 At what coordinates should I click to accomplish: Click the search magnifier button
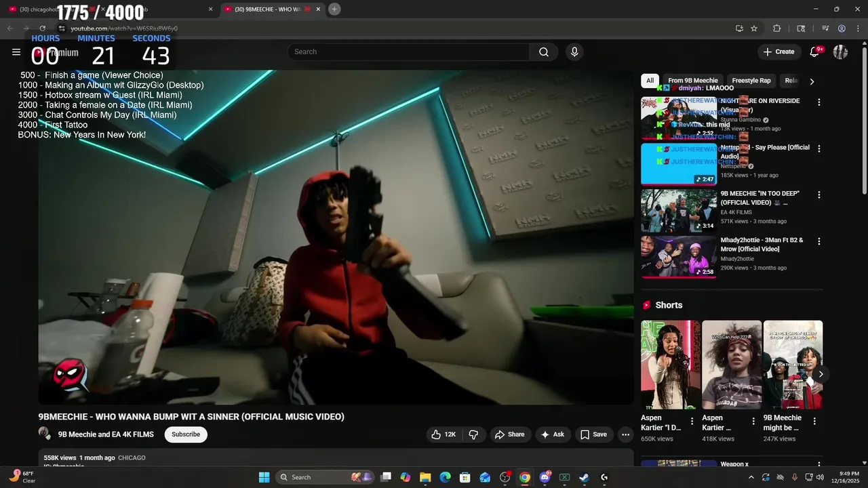544,52
